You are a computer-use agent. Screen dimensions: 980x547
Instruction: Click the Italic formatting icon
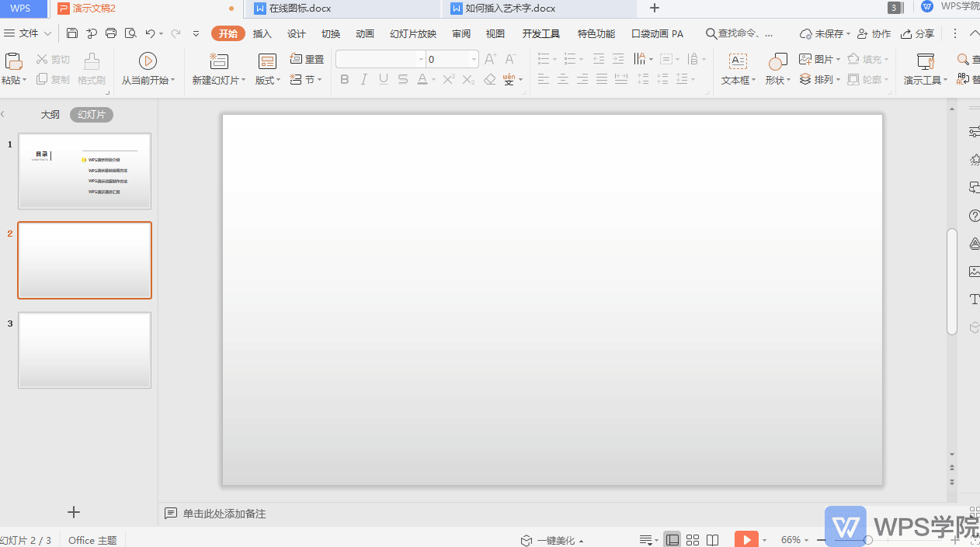pyautogui.click(x=363, y=78)
